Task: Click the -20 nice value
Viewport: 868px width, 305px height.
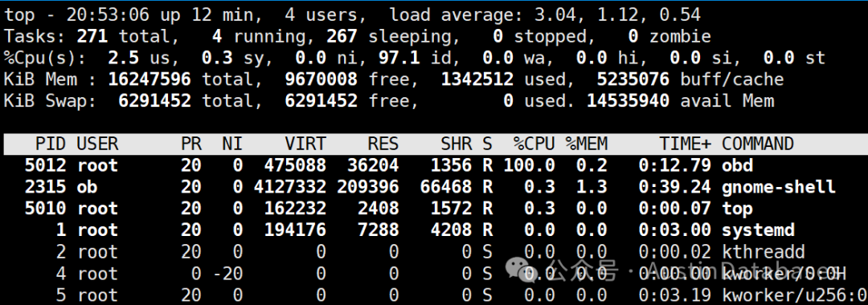Action: click(227, 274)
